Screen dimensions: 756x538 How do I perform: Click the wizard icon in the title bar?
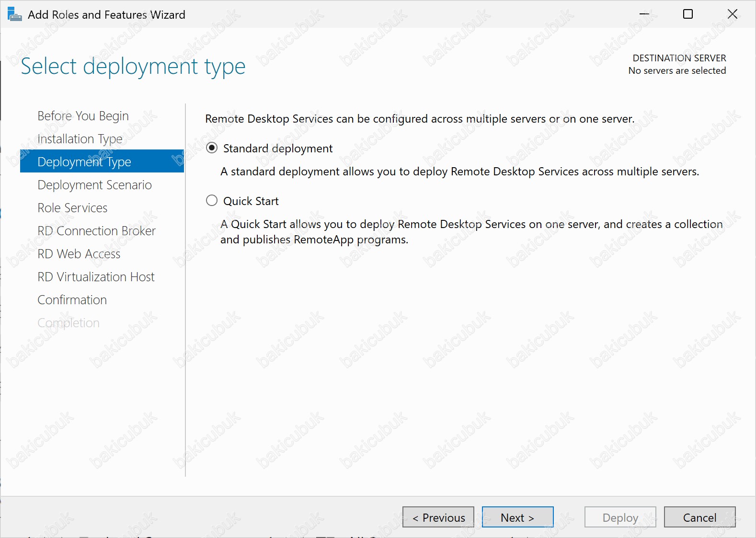tap(14, 14)
